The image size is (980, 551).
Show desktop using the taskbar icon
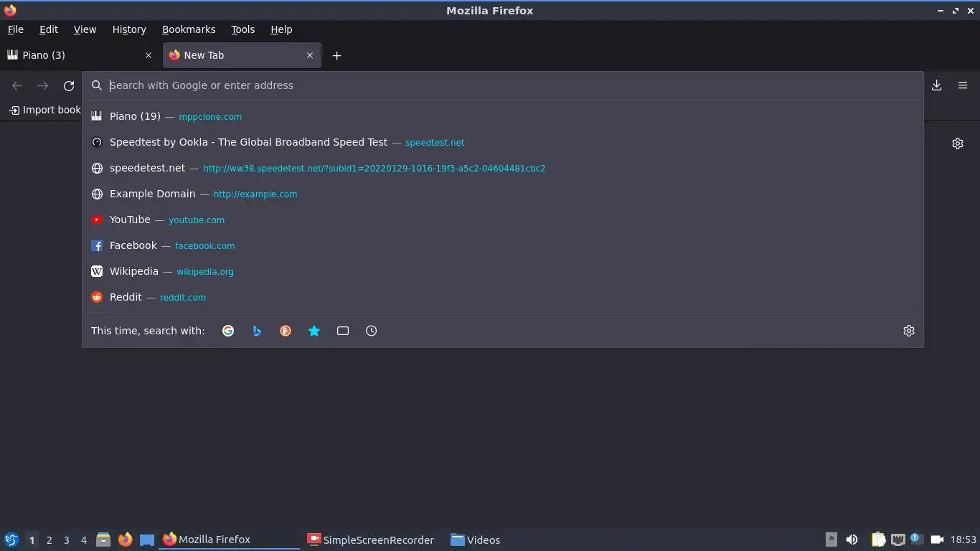[147, 540]
